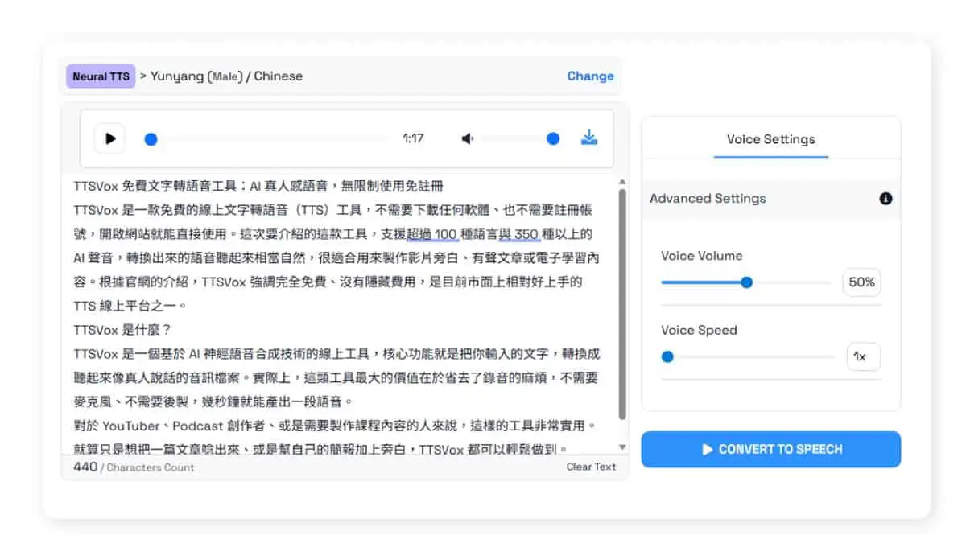Click the Change voice link
966x560 pixels.
(x=590, y=76)
